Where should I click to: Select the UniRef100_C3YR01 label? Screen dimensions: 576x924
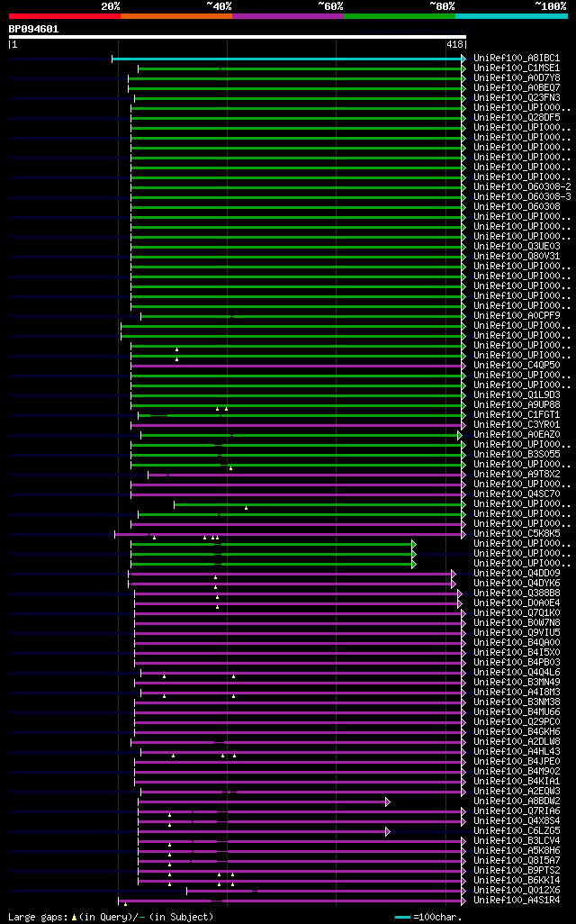click(517, 425)
